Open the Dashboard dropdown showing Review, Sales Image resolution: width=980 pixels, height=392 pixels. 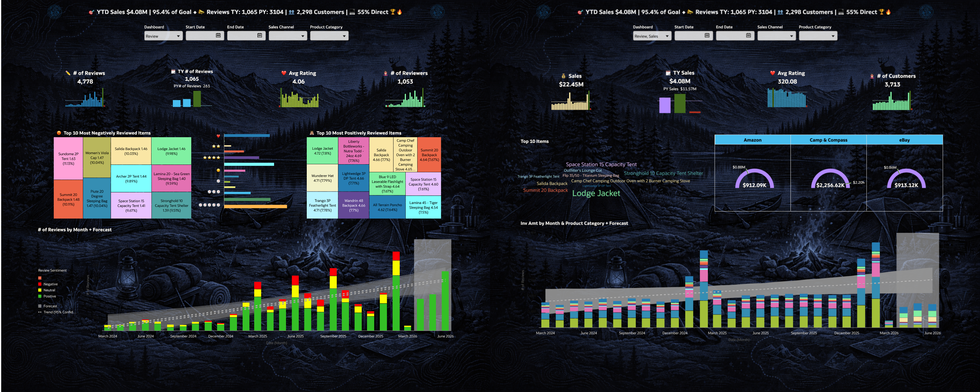tap(652, 36)
